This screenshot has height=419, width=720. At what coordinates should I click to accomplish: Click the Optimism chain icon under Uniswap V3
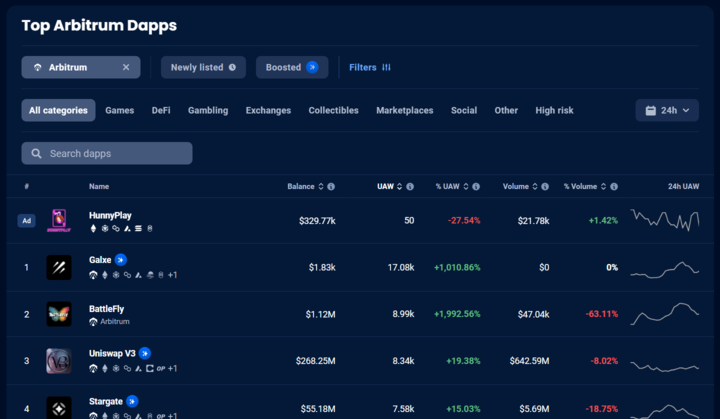pyautogui.click(x=161, y=368)
